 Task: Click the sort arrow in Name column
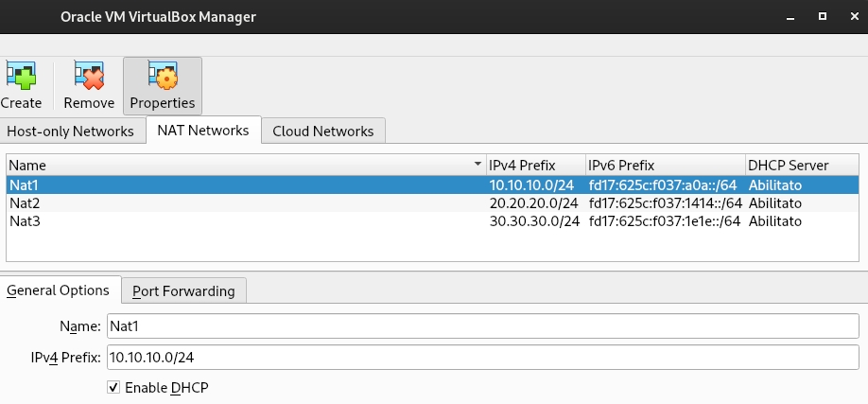[477, 166]
